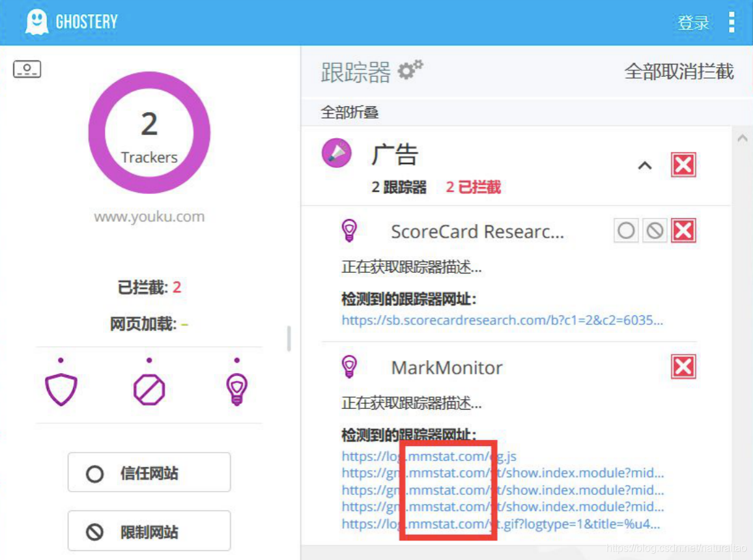Click the purple tracker count donut
Image resolution: width=753 pixels, height=560 pixels.
coord(149,133)
